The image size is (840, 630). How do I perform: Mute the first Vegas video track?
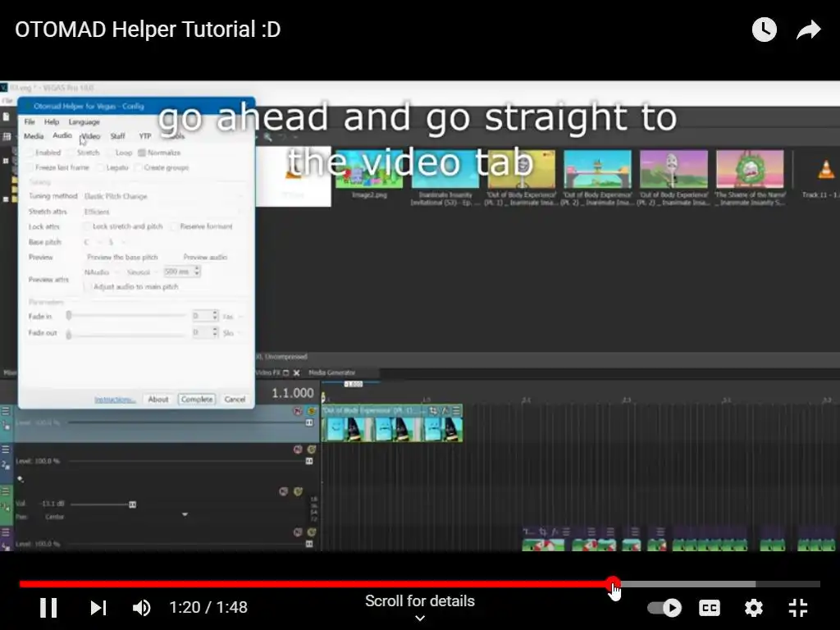(298, 411)
